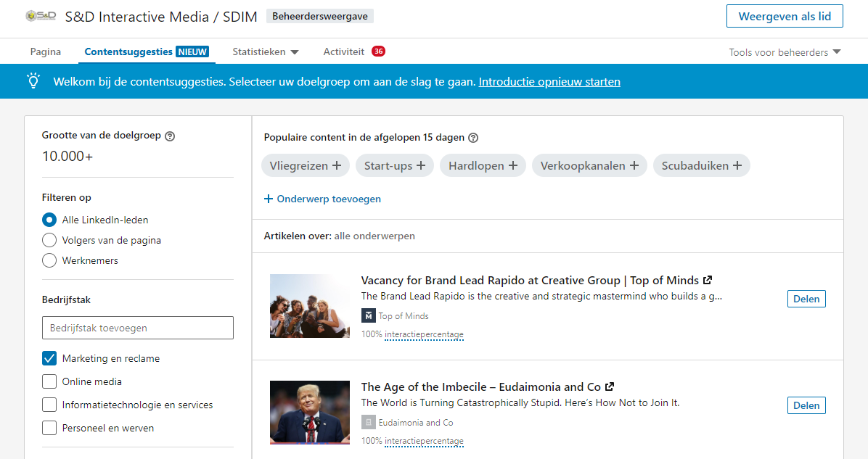868x459 pixels.
Task: Click the S&D company logo icon
Action: click(41, 16)
